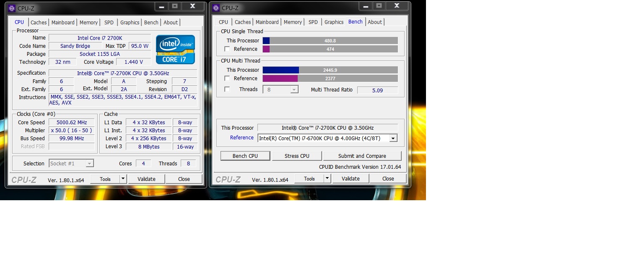Click Single Thread Reference bar 474
Screen dimensions: 644x272
(x=330, y=49)
